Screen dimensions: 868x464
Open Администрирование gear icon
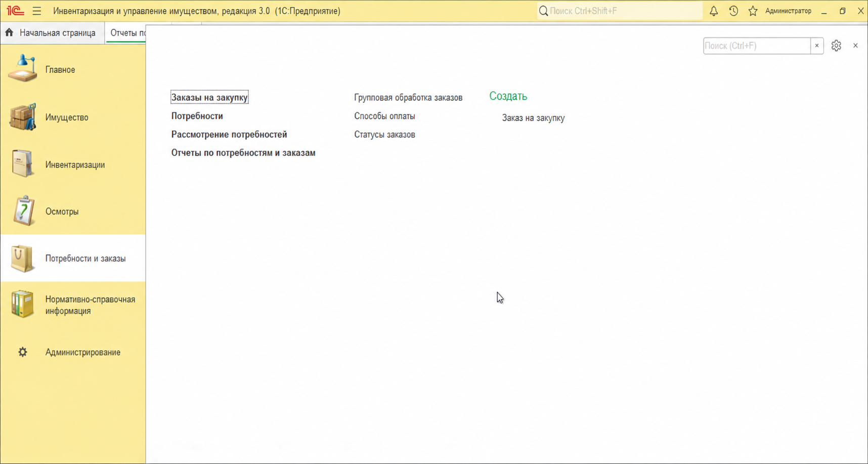(23, 352)
